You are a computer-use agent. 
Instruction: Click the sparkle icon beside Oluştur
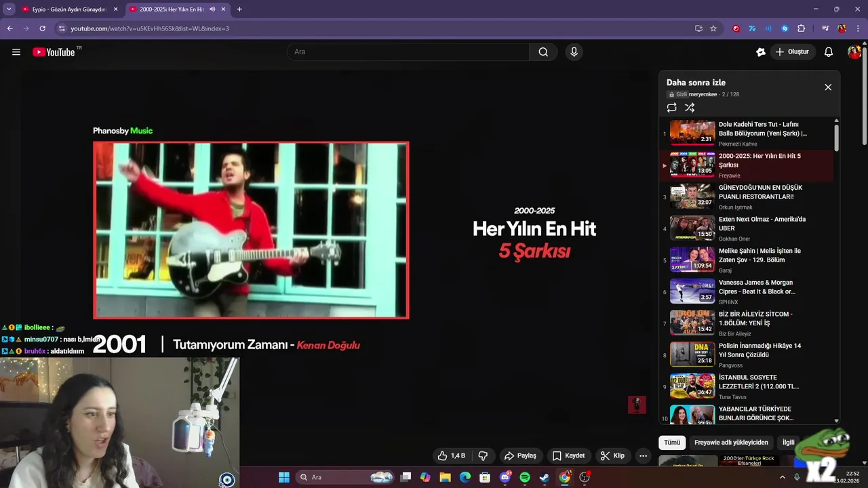tap(761, 52)
